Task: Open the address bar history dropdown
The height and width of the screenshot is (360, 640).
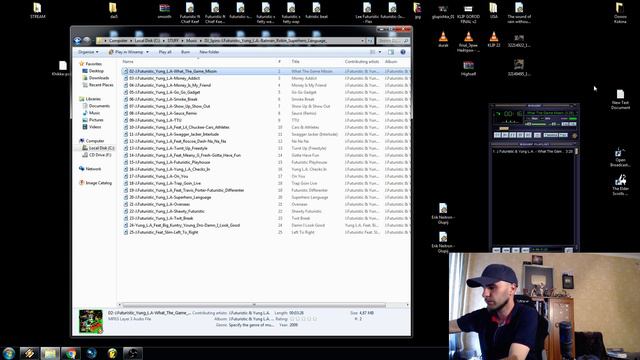Action: [362, 41]
